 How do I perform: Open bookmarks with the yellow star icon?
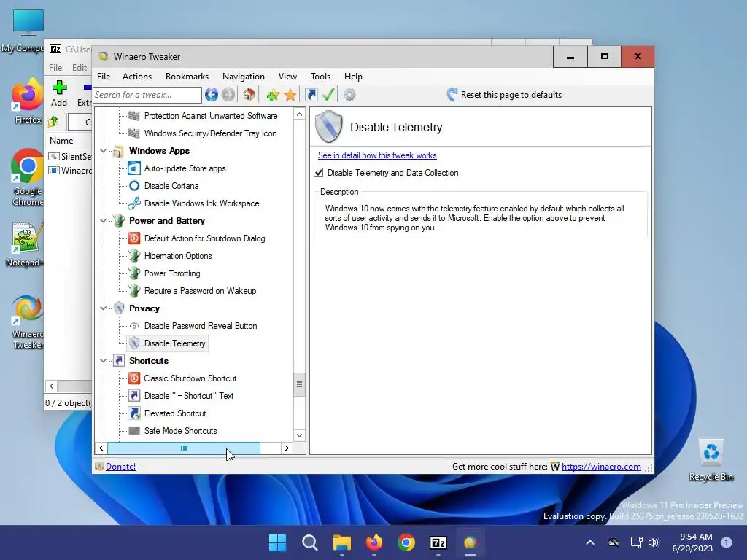pos(290,96)
